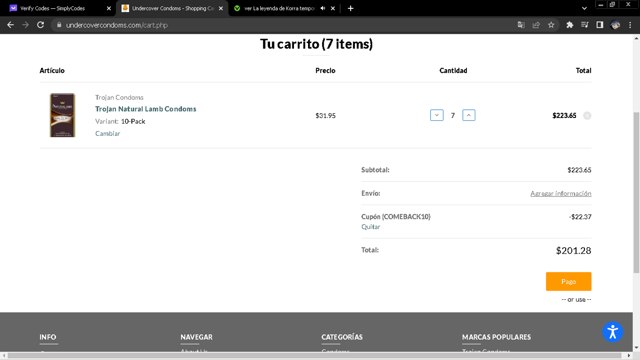Open the Trojan Natural Lamb Condoms link
This screenshot has height=360, width=640.
tap(146, 109)
